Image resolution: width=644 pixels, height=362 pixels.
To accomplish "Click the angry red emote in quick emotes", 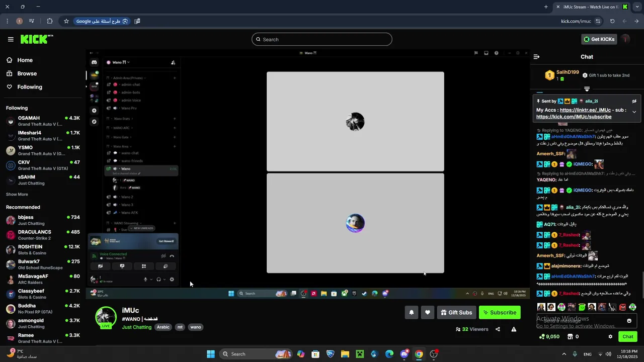I will 622,307.
